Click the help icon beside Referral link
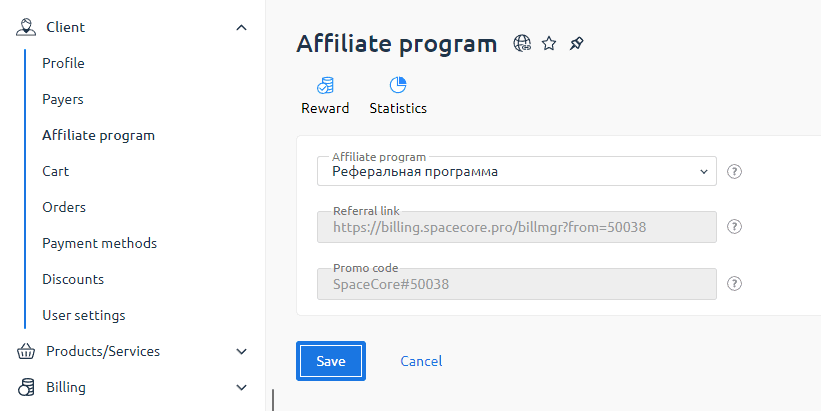 734,227
